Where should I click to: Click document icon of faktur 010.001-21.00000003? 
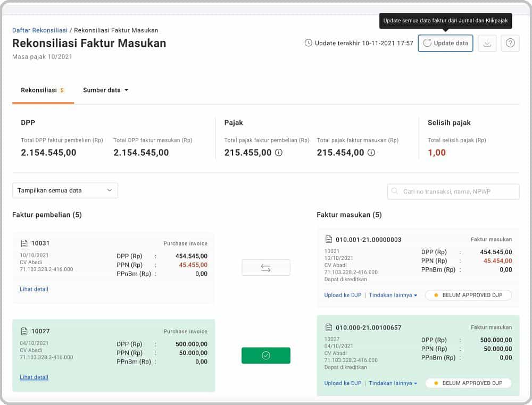click(x=328, y=239)
